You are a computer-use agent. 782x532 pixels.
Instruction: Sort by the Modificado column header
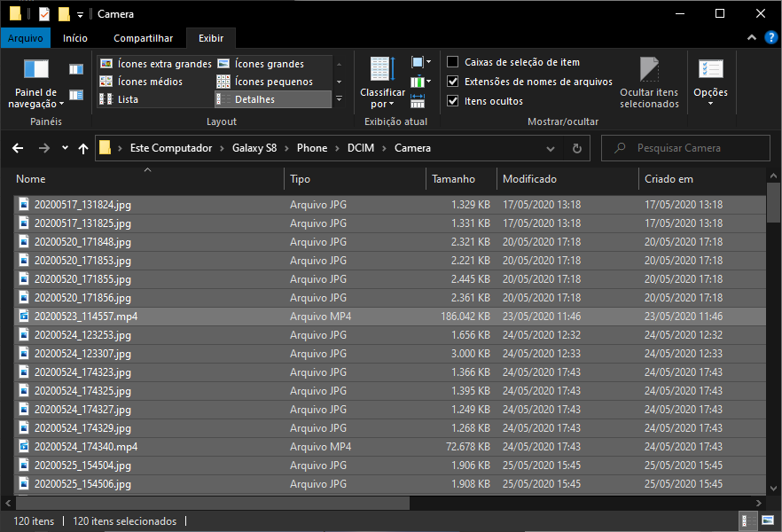point(567,179)
